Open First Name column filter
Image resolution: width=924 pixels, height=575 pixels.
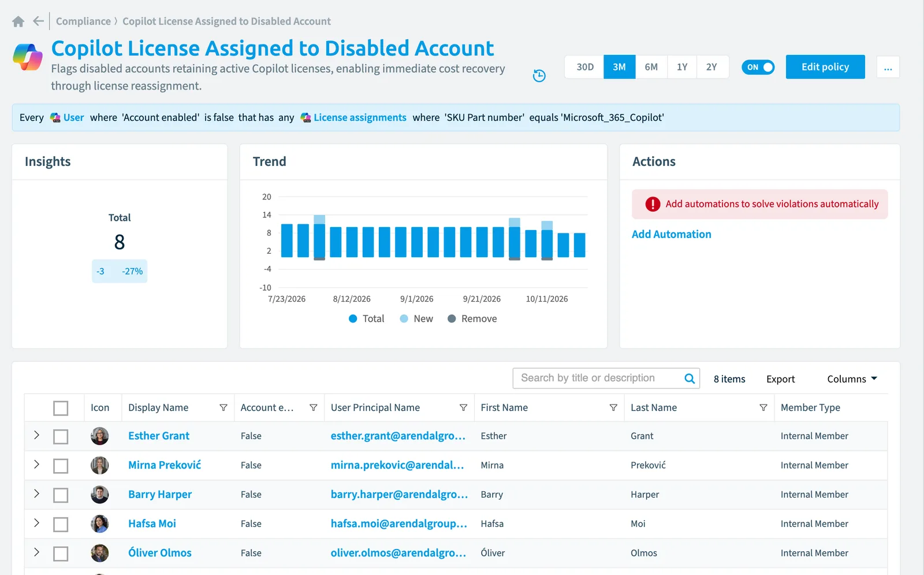[x=613, y=407]
